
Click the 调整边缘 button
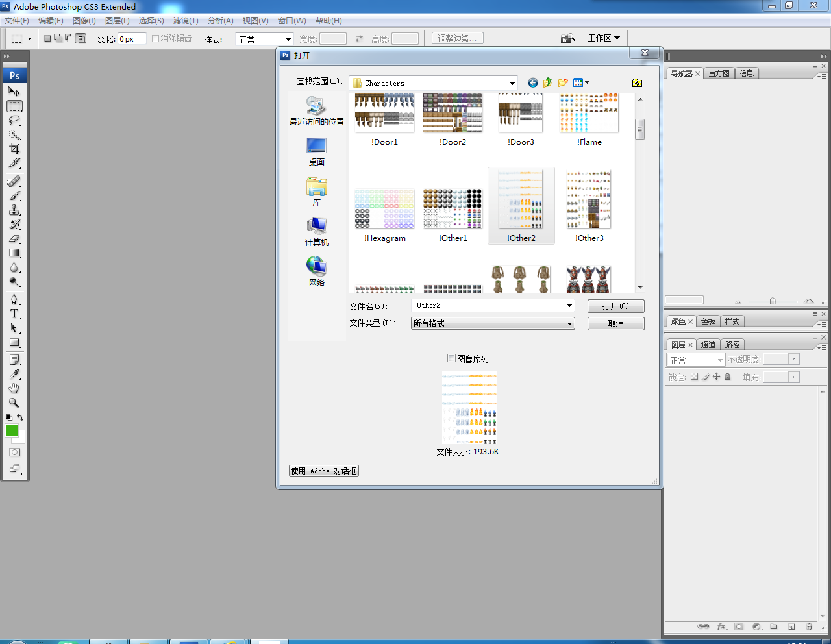coord(457,38)
